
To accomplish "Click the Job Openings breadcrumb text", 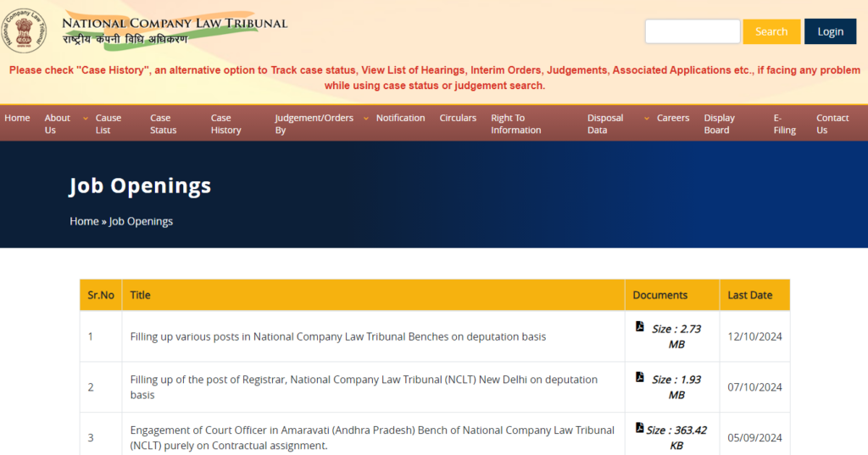I will pyautogui.click(x=141, y=221).
